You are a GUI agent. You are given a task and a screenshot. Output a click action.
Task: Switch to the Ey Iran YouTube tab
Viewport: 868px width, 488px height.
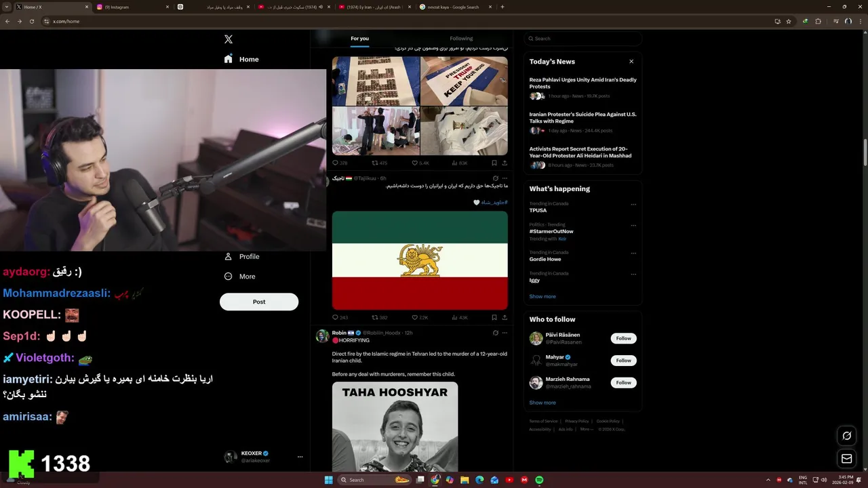(374, 7)
